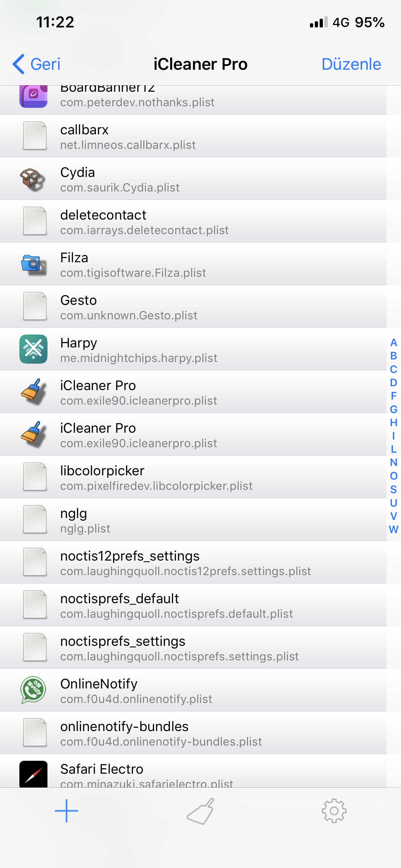This screenshot has height=868, width=401.
Task: Tap the Harpy teal app icon
Action: 33,349
